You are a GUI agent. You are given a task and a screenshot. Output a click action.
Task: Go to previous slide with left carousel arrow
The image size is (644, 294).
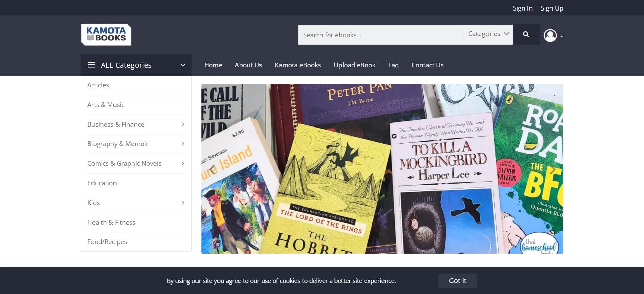tap(212, 169)
